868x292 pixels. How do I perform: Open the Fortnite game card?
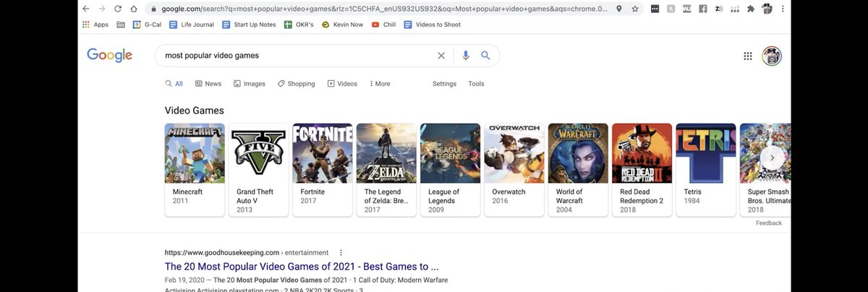tap(323, 170)
